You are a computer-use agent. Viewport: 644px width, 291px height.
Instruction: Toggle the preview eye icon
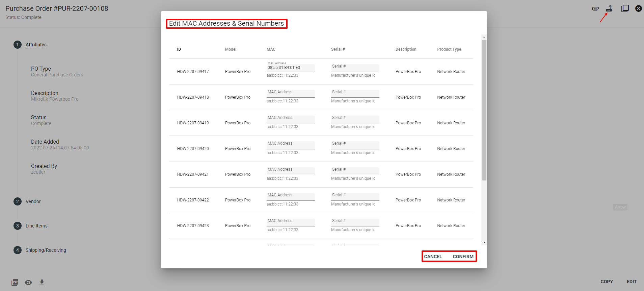click(28, 282)
